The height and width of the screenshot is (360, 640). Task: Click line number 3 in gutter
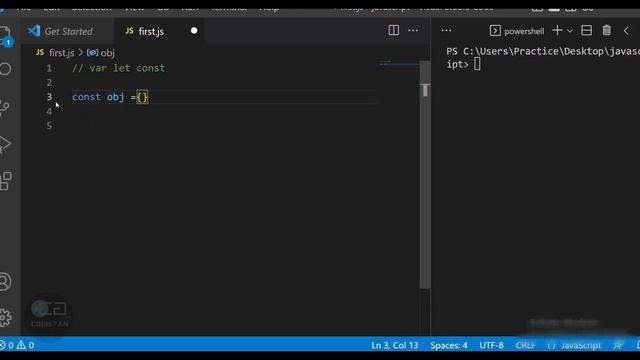click(x=49, y=97)
